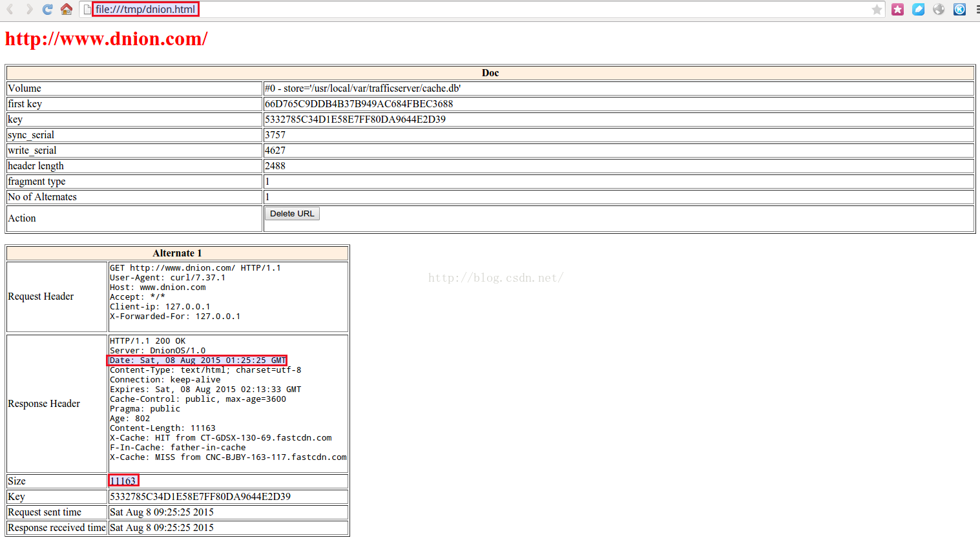980x542 pixels.
Task: Click the Delete URL button
Action: (x=292, y=214)
